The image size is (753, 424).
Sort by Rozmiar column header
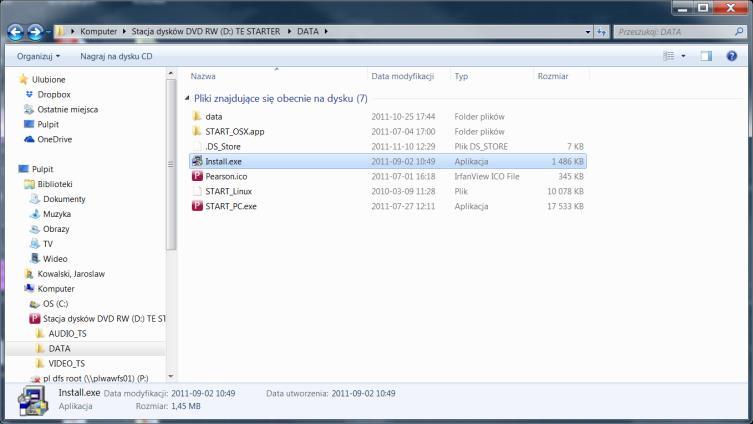(553, 76)
